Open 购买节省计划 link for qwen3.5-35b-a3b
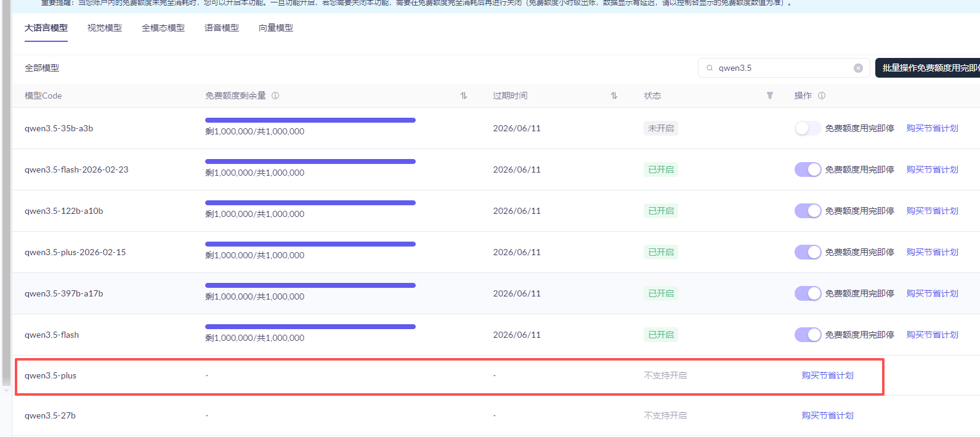Screen dimensions: 980x437 [x=933, y=128]
